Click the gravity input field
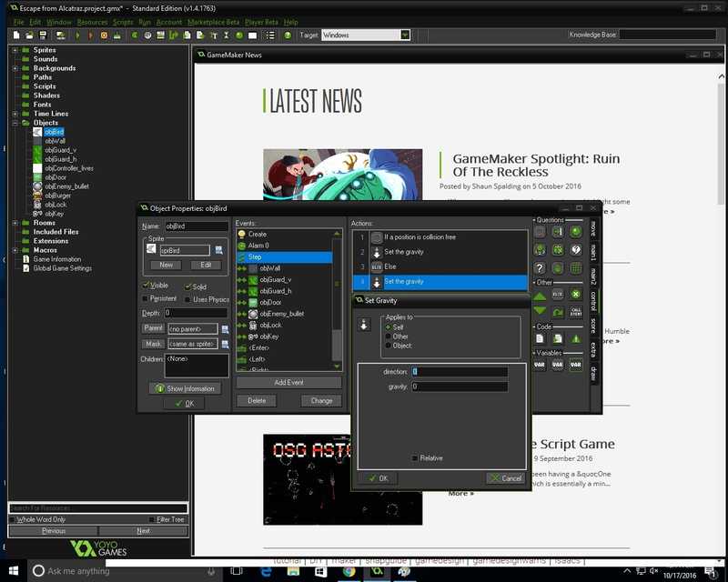 (x=460, y=386)
